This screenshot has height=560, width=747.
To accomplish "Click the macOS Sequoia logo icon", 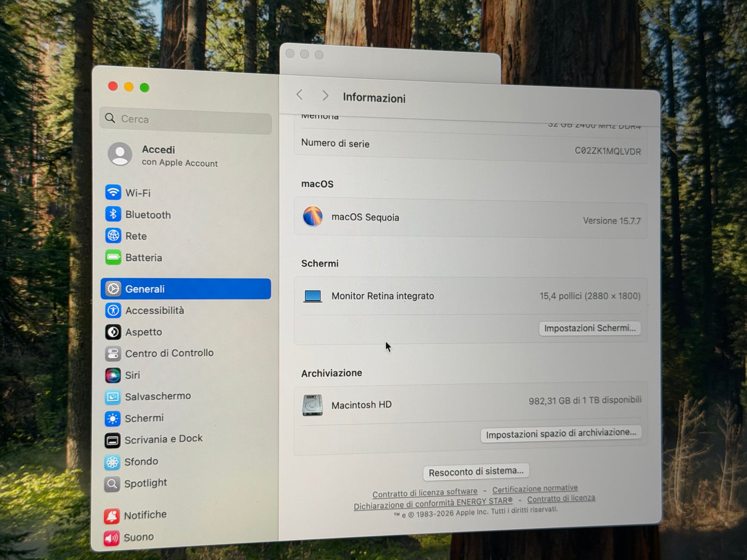I will click(x=313, y=216).
